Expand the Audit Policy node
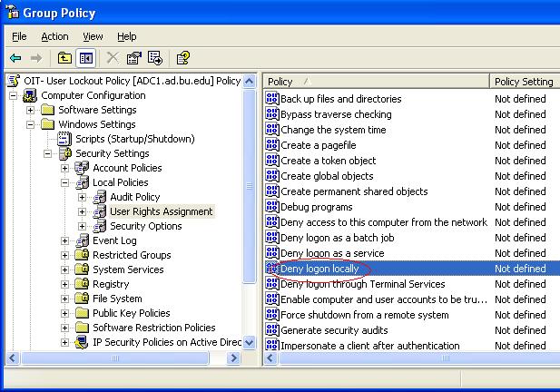 click(83, 197)
